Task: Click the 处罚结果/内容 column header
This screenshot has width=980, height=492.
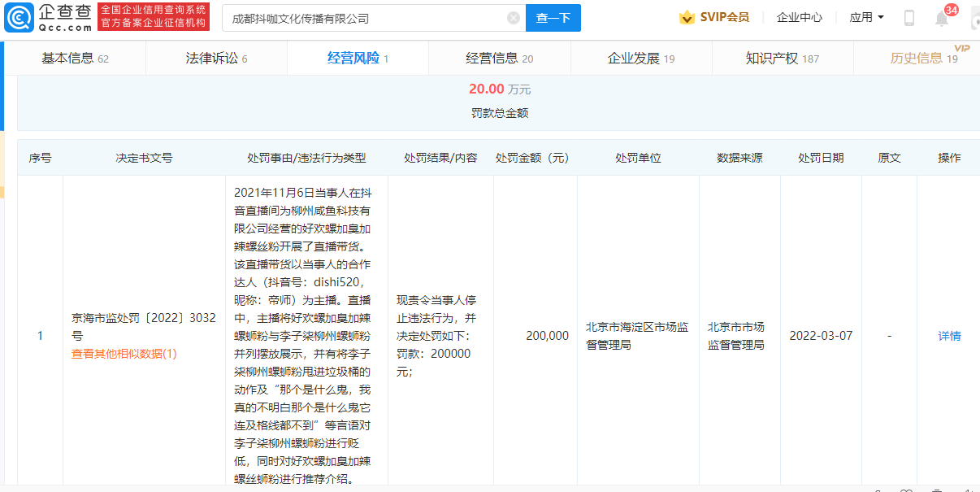Action: pyautogui.click(x=440, y=158)
